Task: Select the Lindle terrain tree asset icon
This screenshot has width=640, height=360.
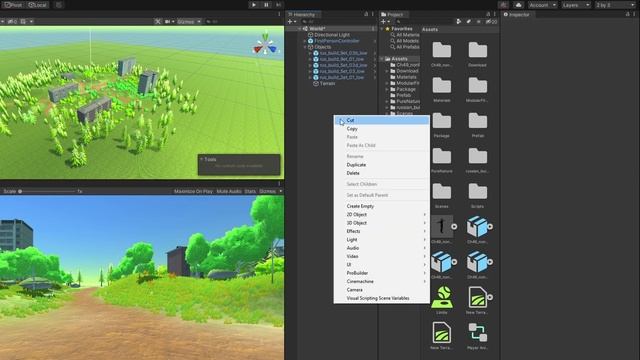Action: tap(442, 297)
